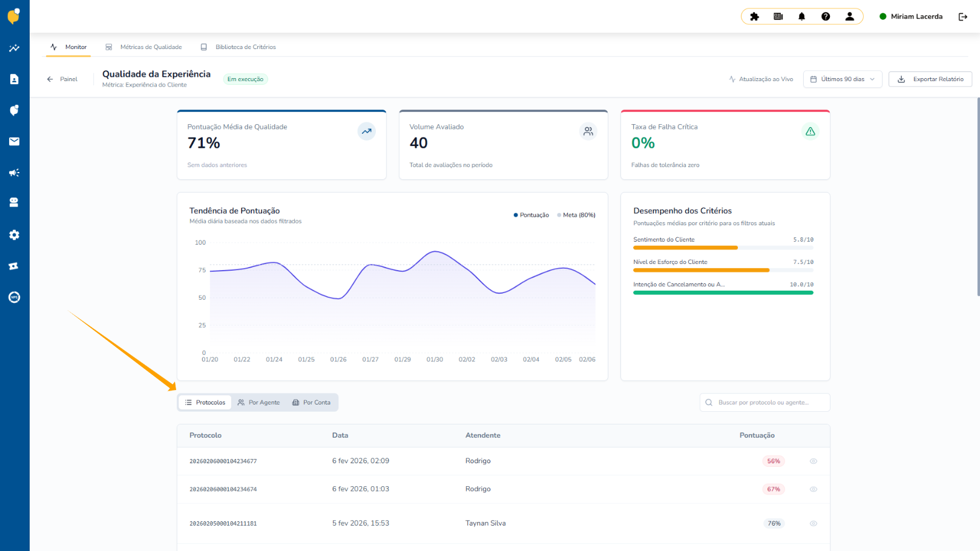The width and height of the screenshot is (980, 551).
Task: Click the warning triangle on Falha Crítica card
Action: pyautogui.click(x=811, y=131)
